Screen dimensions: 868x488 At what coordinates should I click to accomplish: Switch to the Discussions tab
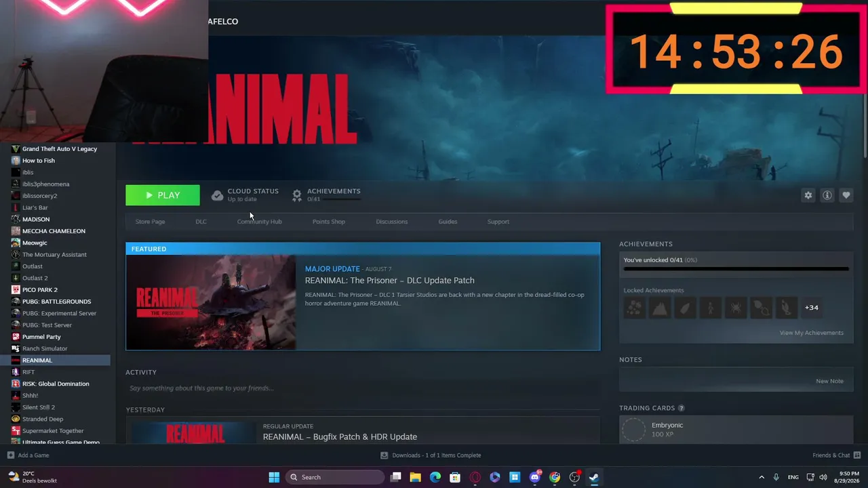tap(391, 222)
